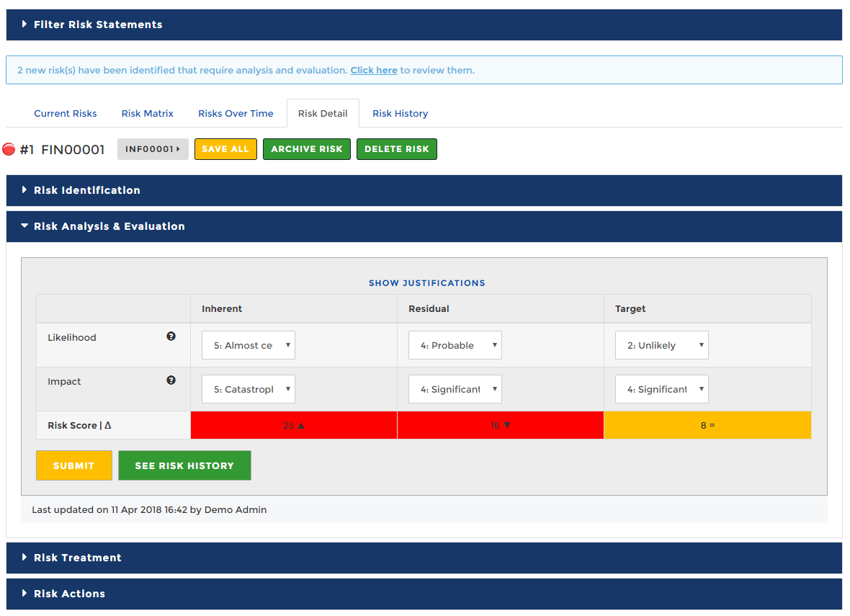
Task: Open the Inherent Impact dropdown
Action: (248, 389)
